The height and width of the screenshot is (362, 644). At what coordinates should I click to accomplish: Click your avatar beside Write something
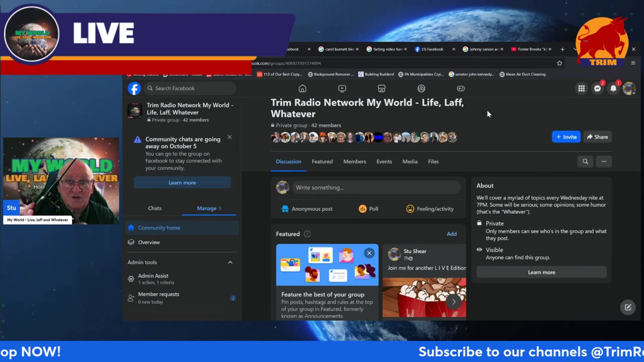tap(283, 188)
